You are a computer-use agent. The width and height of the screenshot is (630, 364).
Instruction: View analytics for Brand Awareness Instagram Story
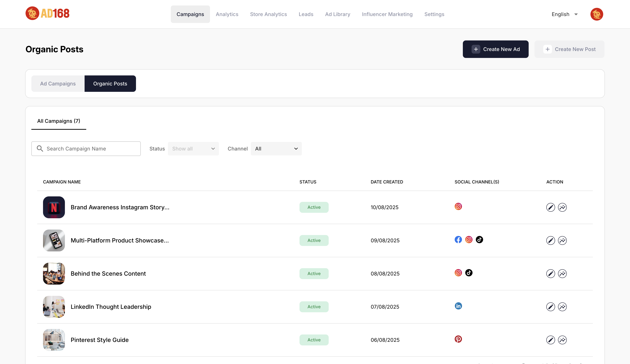point(562,207)
